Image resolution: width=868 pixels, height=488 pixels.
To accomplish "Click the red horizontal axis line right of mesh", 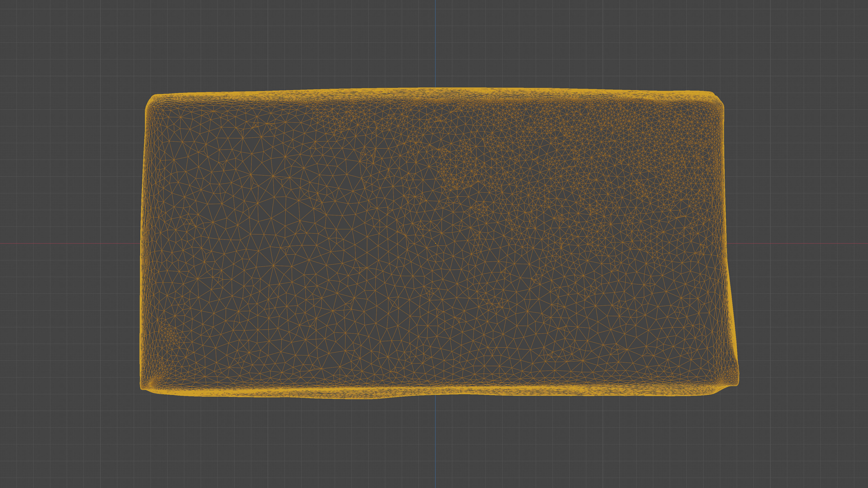I will (x=802, y=243).
